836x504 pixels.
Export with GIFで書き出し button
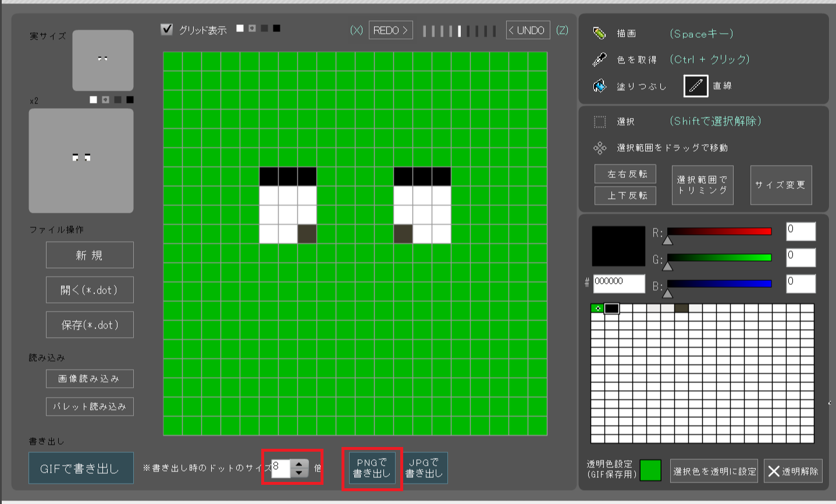click(81, 469)
